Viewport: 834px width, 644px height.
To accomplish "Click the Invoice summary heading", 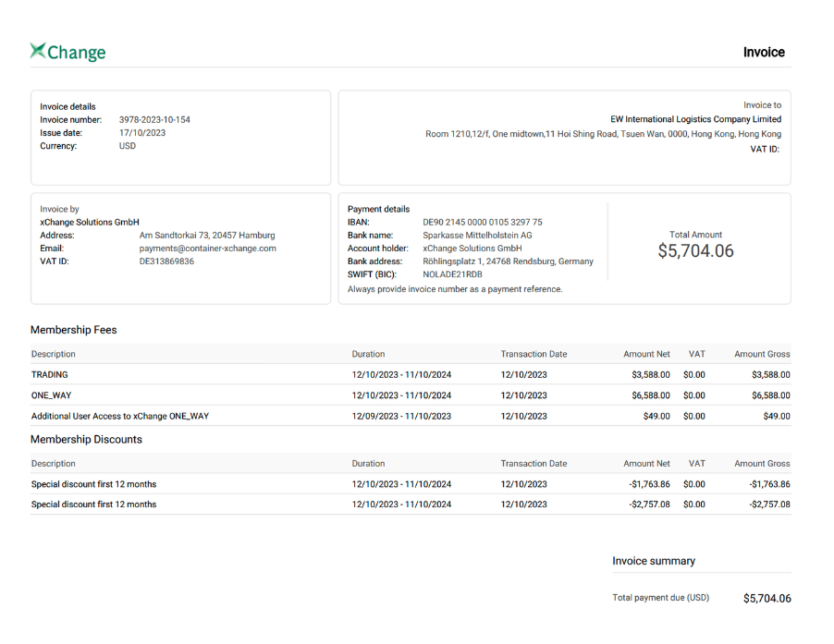I will [x=653, y=561].
